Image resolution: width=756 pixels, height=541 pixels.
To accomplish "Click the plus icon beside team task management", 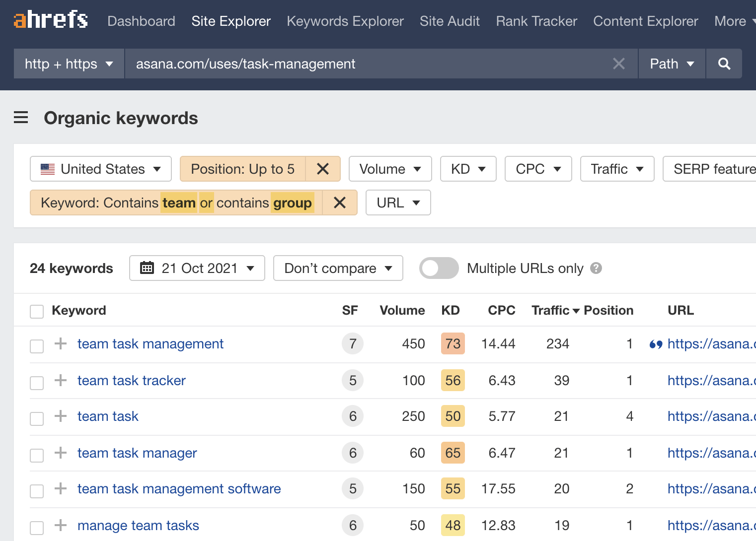I will coord(60,343).
